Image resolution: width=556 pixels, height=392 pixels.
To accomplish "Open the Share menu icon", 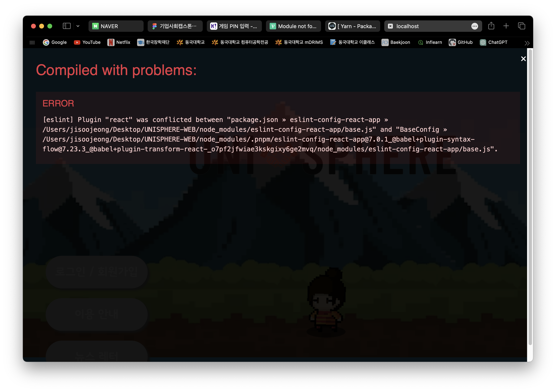I will coord(491,26).
